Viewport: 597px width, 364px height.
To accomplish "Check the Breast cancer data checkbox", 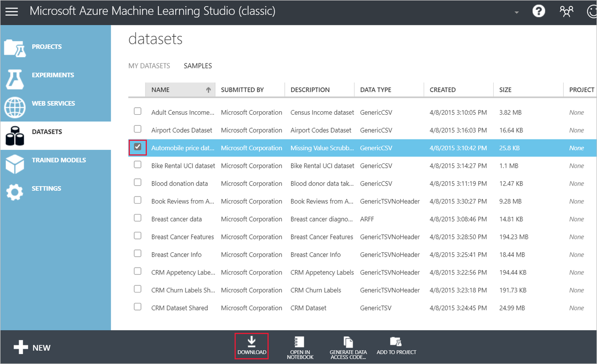I will [x=138, y=218].
